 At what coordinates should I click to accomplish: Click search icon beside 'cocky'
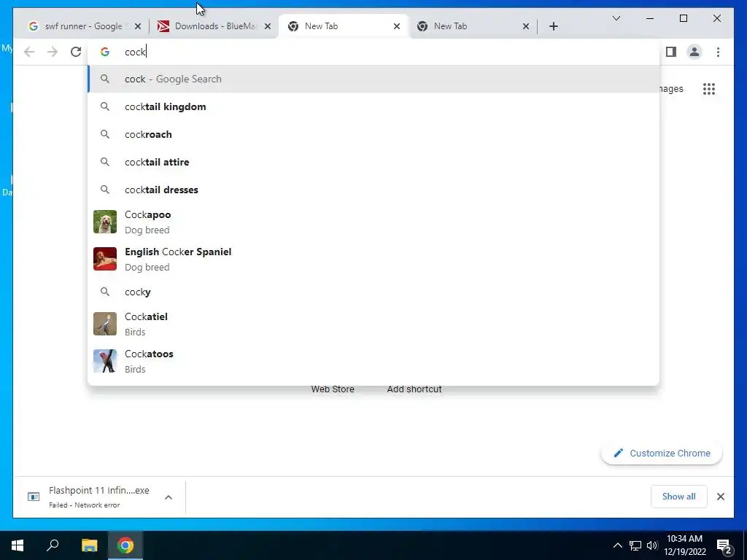[105, 292]
